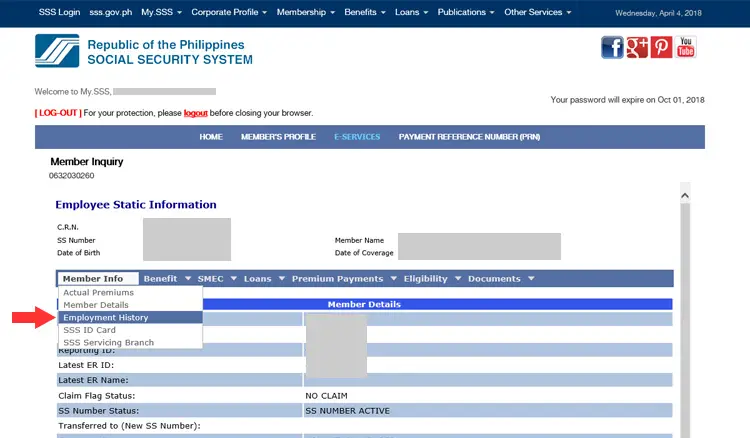
Task: Click the 'SS Number Status:' label
Action: point(99,411)
